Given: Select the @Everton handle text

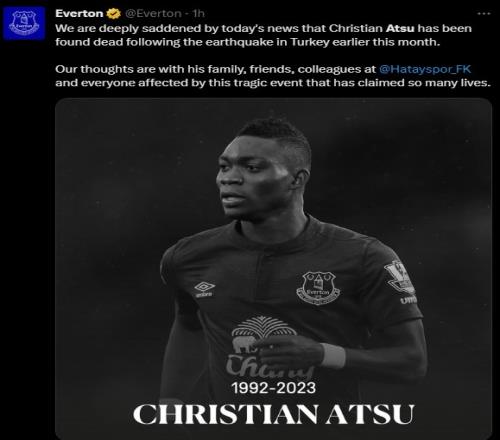Looking at the screenshot, I should tap(153, 13).
